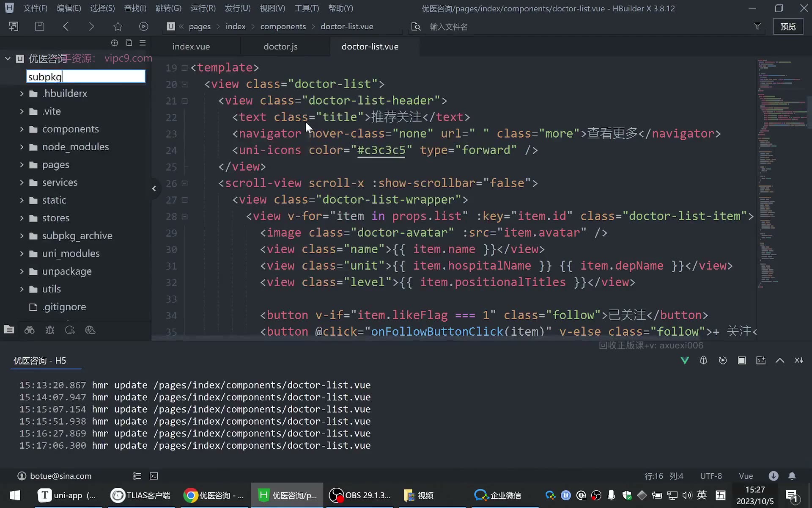Open the 运行(R) menu
812x508 pixels.
tap(203, 8)
